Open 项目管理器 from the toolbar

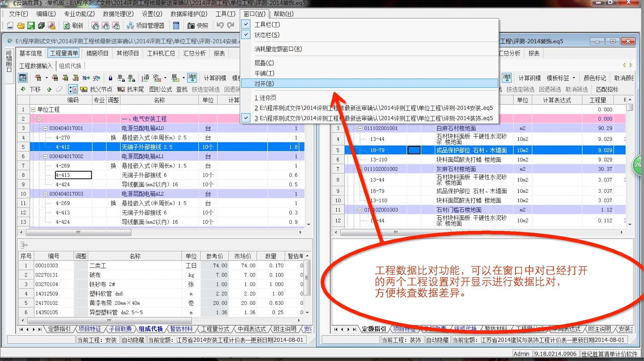coord(146,26)
